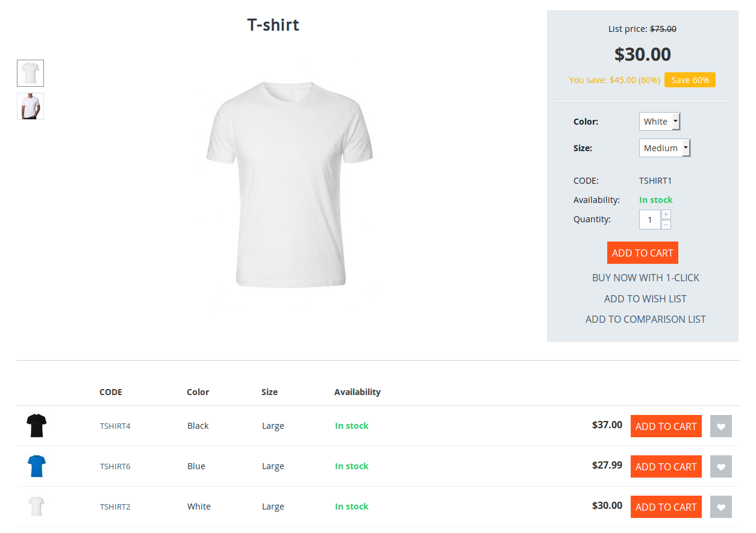This screenshot has width=756, height=533.
Task: Click the CODE column header in table
Action: pos(111,392)
